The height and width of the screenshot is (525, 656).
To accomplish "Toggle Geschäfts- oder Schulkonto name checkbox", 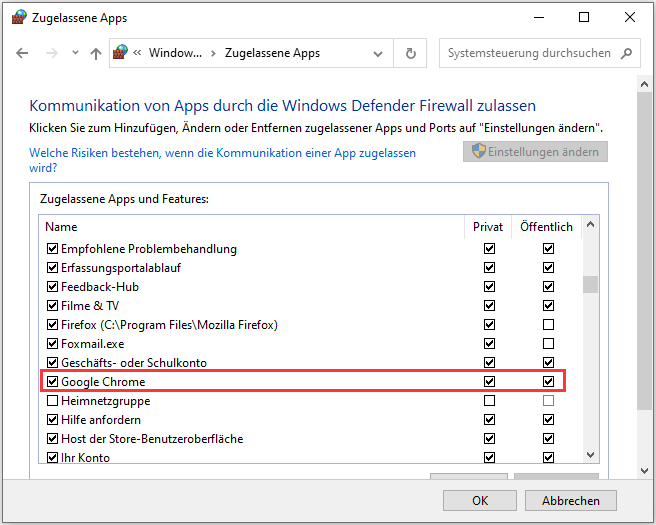I will click(52, 362).
